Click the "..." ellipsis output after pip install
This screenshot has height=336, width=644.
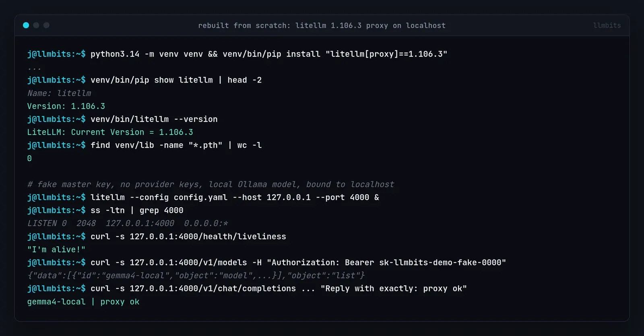pyautogui.click(x=34, y=68)
